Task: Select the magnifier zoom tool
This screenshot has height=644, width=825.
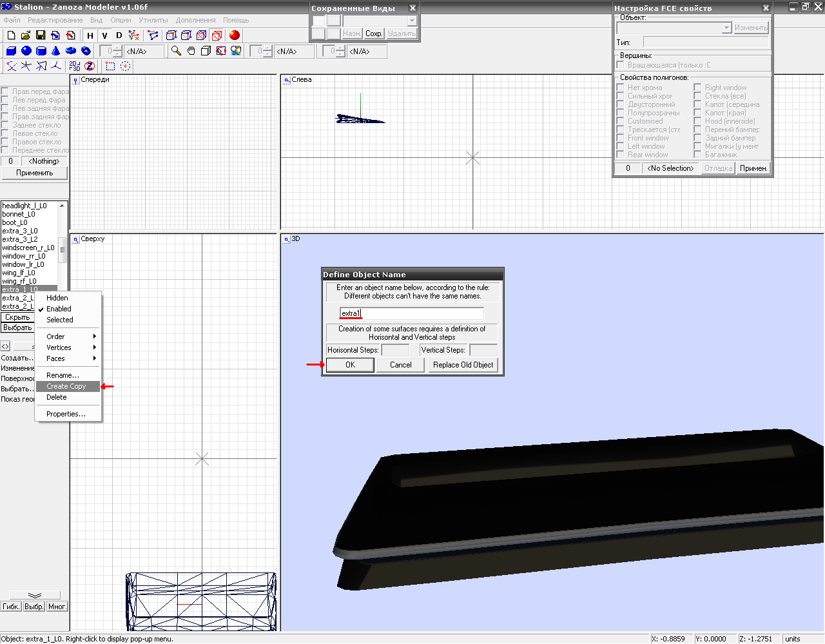Action: click(176, 51)
